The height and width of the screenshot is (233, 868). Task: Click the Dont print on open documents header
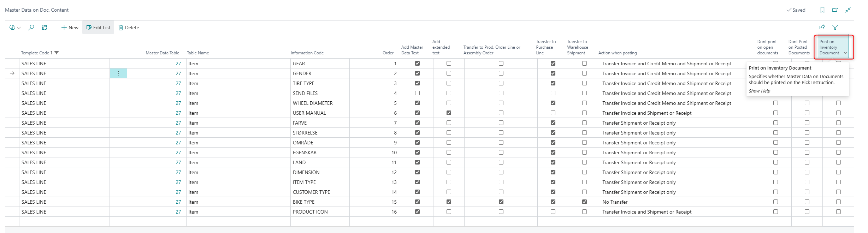tap(768, 47)
